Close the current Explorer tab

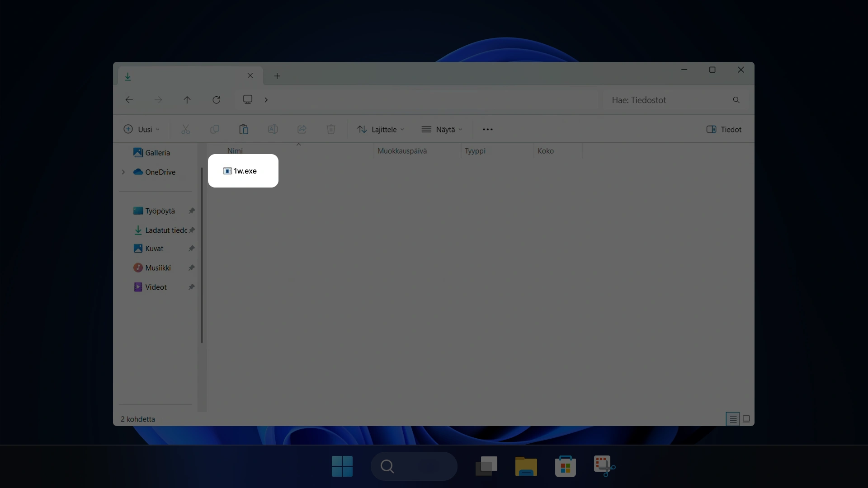tap(250, 76)
